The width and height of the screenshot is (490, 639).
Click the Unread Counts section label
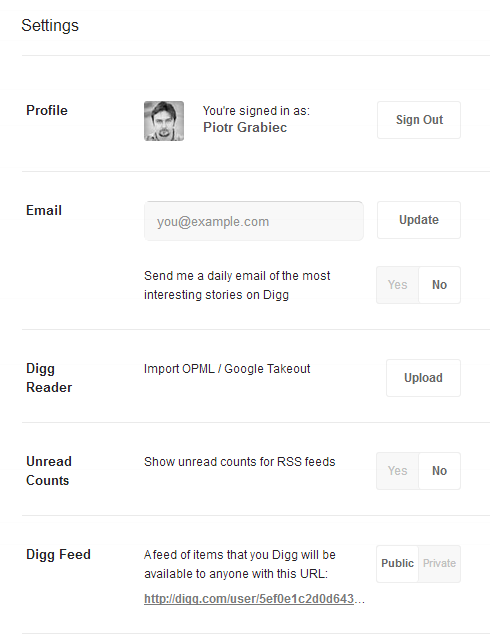pos(49,471)
